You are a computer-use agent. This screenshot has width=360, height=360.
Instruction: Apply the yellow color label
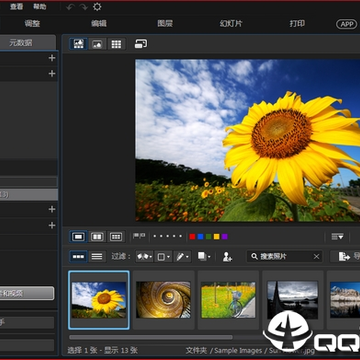pos(217,237)
